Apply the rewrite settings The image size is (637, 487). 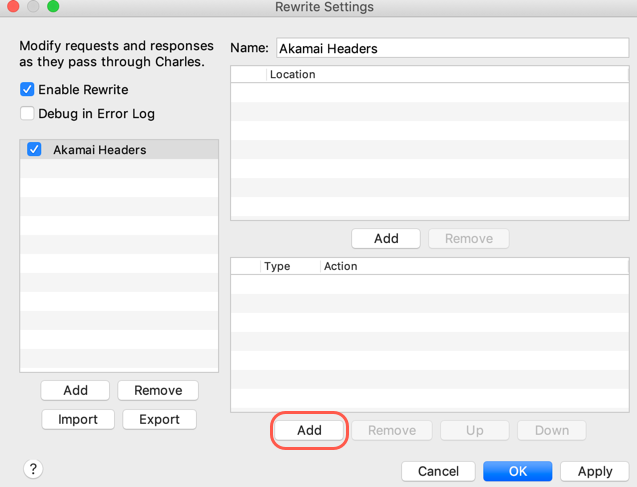click(595, 471)
